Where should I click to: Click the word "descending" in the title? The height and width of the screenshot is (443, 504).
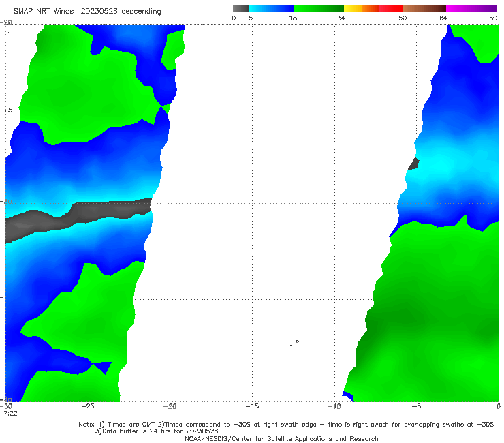point(142,12)
